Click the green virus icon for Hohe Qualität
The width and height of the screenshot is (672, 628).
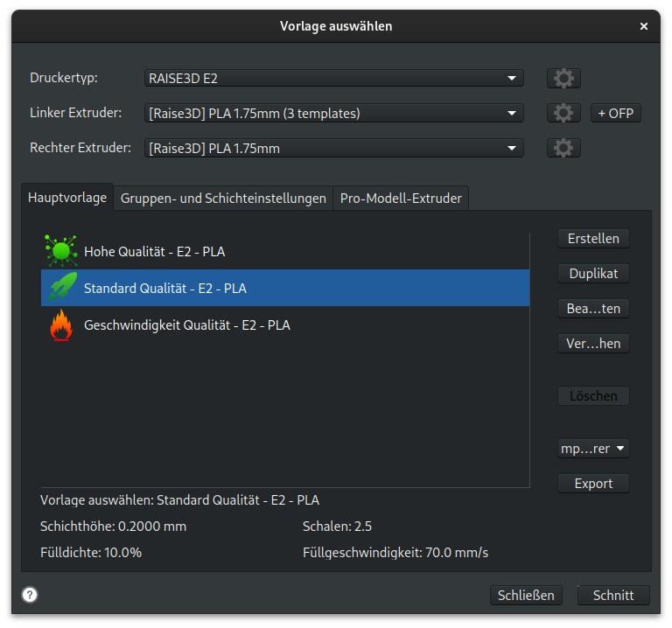point(60,252)
